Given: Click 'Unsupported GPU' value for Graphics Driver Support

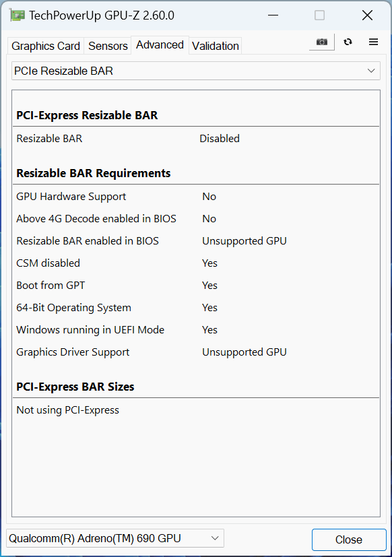Looking at the screenshot, I should coord(244,352).
